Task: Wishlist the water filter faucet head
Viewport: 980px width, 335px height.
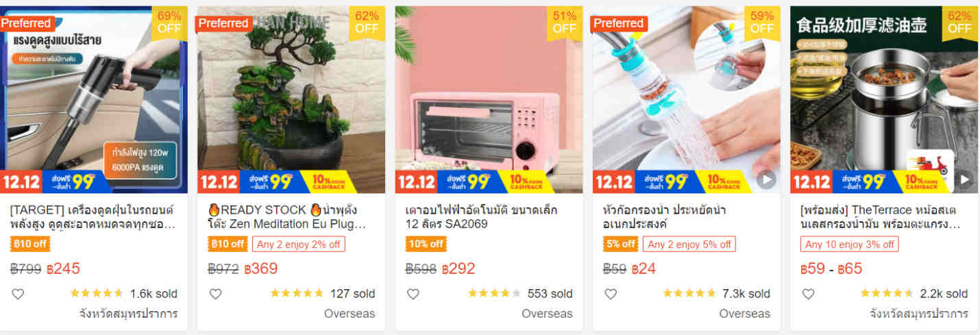Action: pos(610,294)
